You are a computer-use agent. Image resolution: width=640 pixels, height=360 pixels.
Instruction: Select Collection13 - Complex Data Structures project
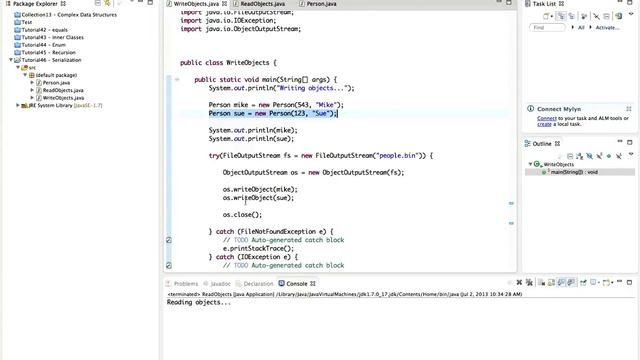coord(66,15)
